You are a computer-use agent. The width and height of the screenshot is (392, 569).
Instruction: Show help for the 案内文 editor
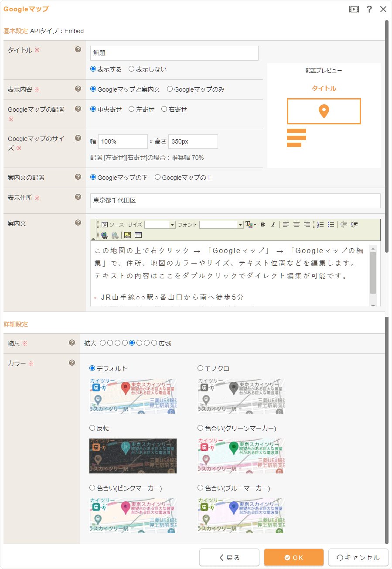(78, 223)
